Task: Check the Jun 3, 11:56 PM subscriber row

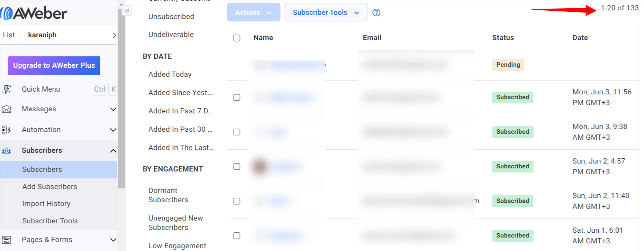Action: [x=237, y=97]
